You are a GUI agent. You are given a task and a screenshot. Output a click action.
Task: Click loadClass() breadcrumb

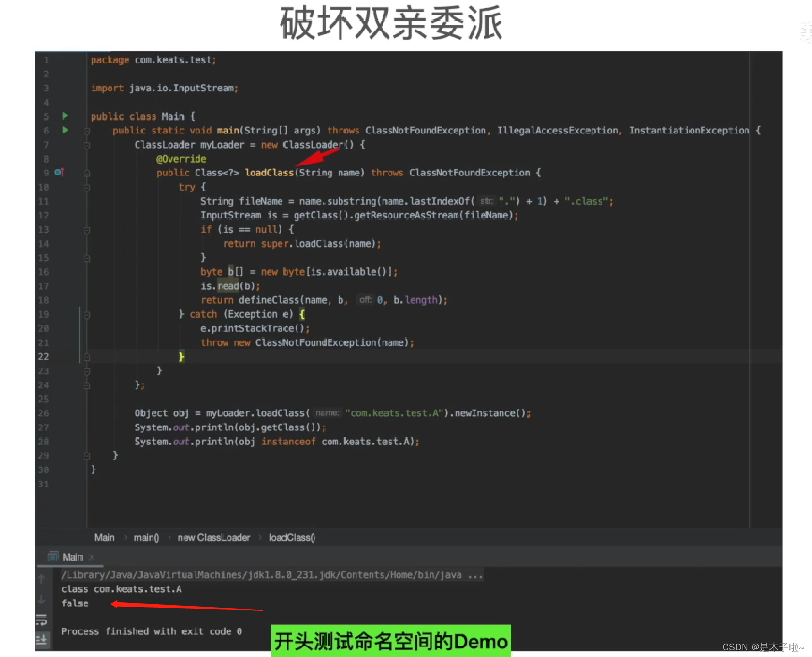[x=292, y=537]
